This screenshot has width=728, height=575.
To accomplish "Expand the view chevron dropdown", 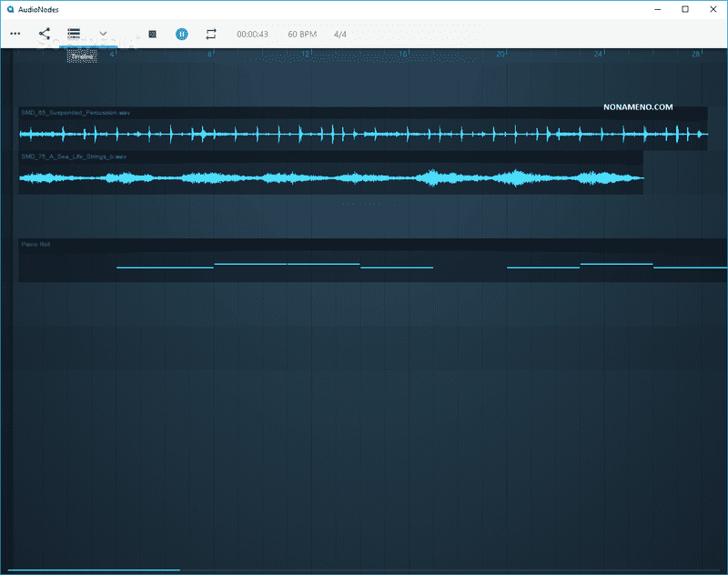I will click(x=103, y=34).
